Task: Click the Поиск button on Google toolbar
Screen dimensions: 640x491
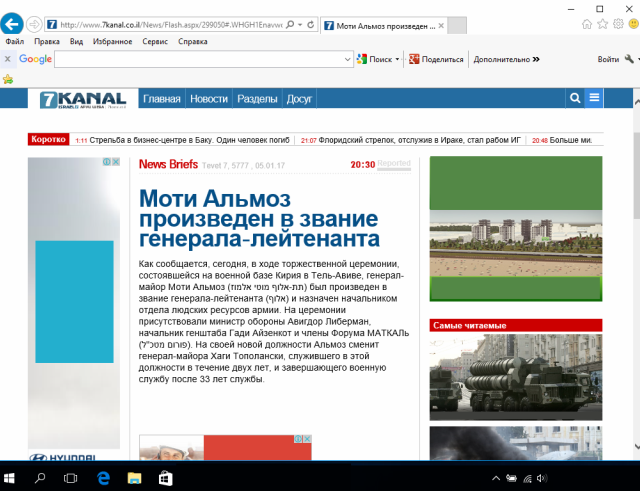Action: 374,59
